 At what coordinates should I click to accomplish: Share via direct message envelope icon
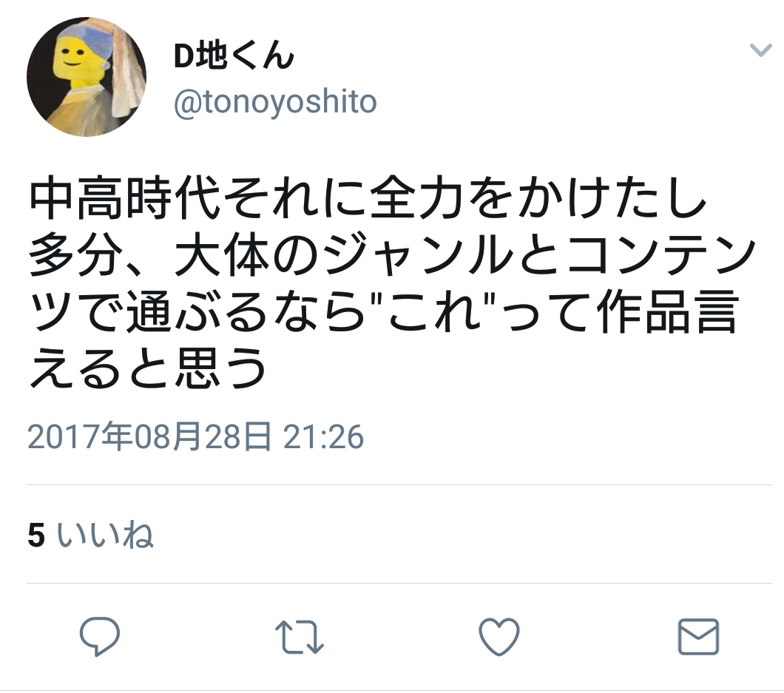(698, 637)
